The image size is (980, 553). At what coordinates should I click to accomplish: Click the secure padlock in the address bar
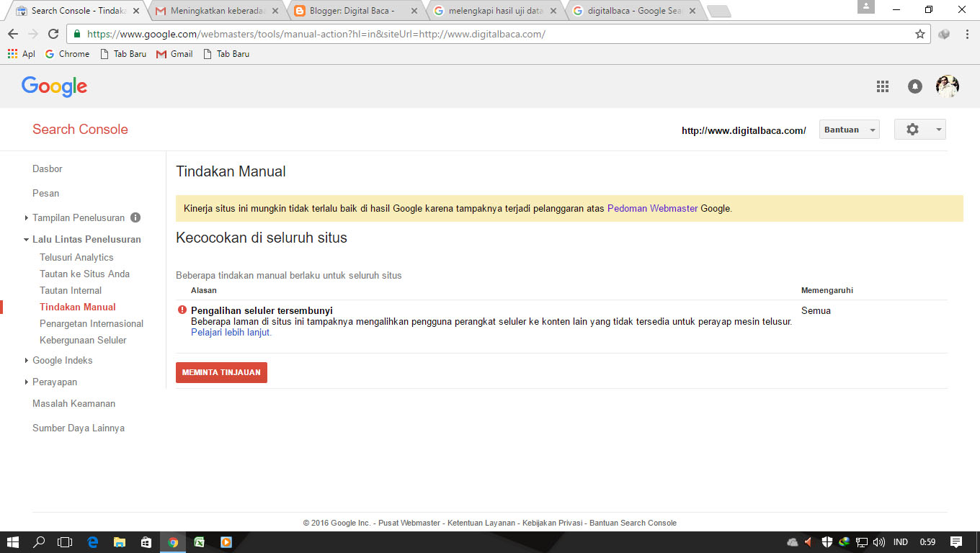pos(77,34)
